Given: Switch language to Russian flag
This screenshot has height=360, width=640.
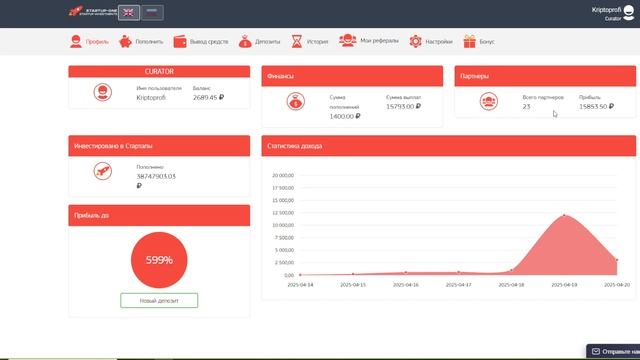Looking at the screenshot, I should click(152, 13).
